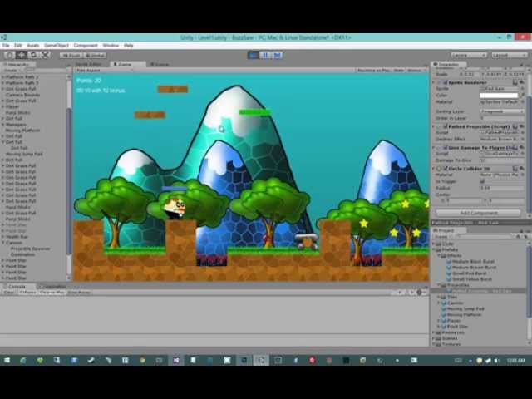Open Pathed Projectile help book icon
Screen dimensions: 532x399
pos(515,126)
